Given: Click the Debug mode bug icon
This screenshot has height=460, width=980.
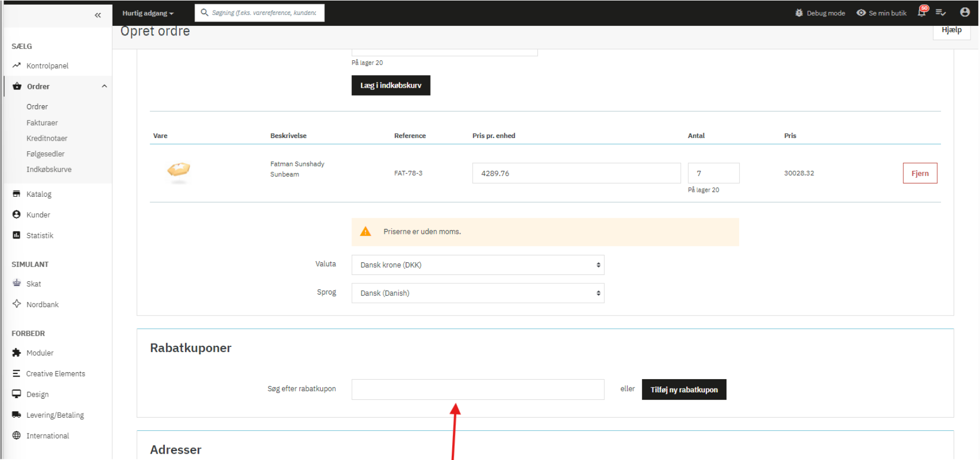Looking at the screenshot, I should coord(799,13).
